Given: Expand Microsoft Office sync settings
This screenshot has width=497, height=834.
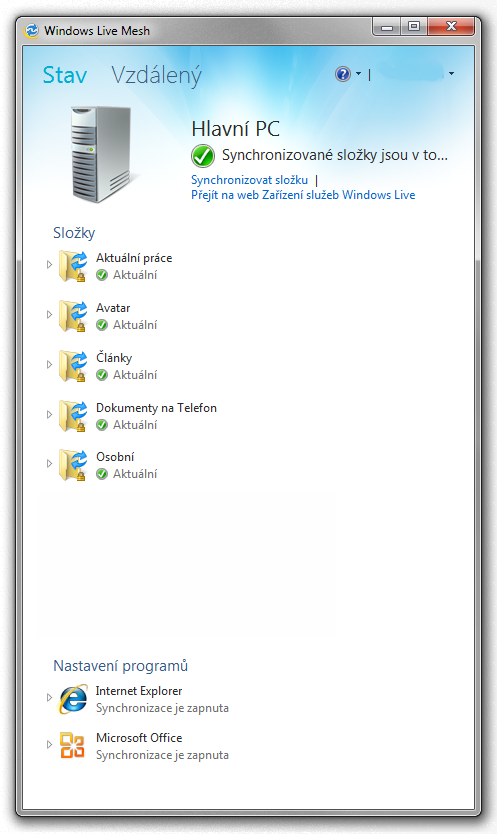Looking at the screenshot, I should (x=49, y=744).
